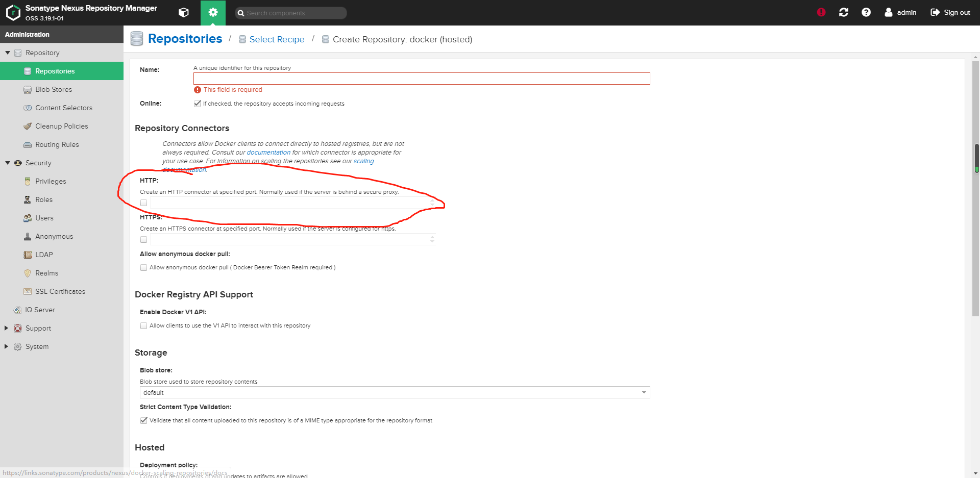This screenshot has width=980, height=478.
Task: Click the Sonatype Nexus logo icon
Action: pos(13,13)
